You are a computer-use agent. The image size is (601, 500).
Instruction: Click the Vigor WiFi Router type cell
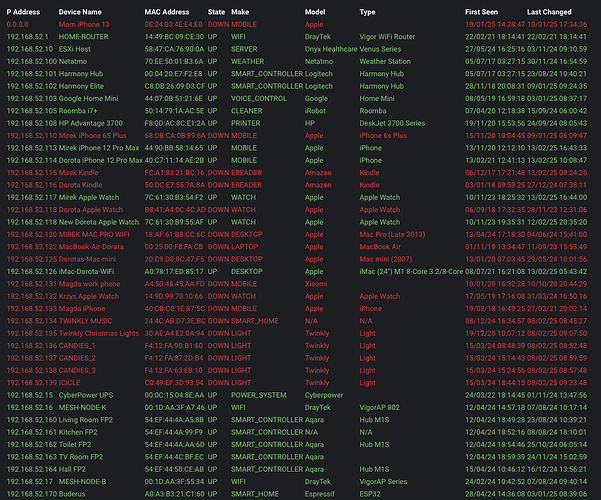[x=387, y=37]
